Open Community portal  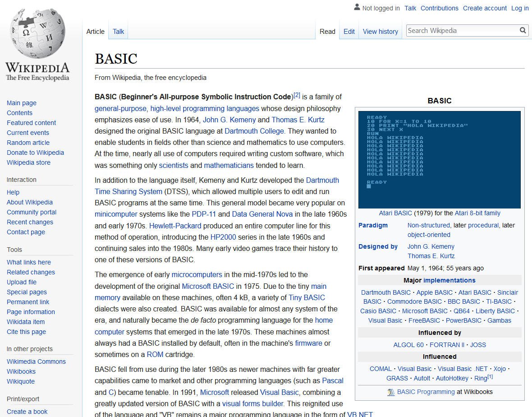(x=32, y=212)
